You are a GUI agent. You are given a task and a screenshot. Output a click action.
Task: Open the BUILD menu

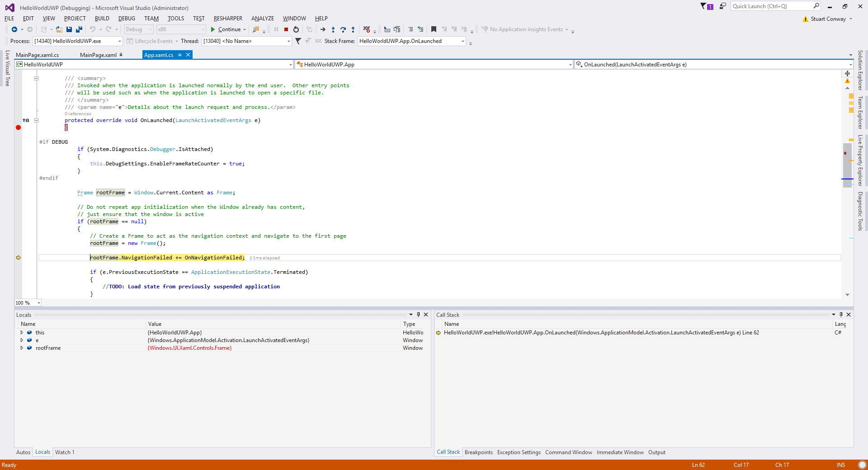tap(102, 19)
